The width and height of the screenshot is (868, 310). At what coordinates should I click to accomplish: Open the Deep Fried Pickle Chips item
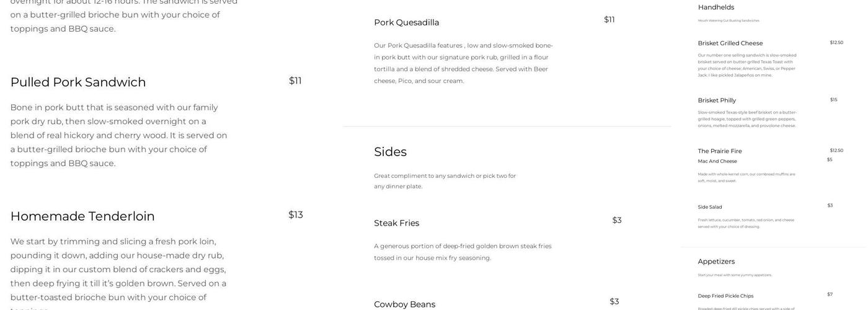[725, 296]
